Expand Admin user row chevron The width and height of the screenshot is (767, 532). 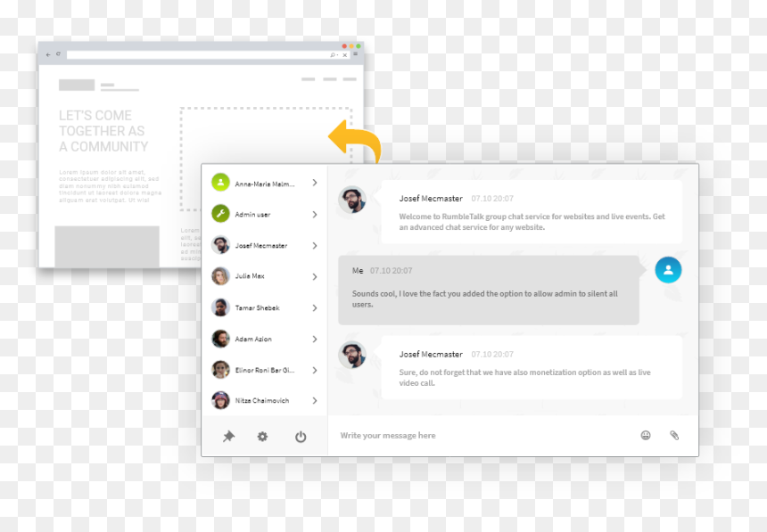[x=315, y=214]
